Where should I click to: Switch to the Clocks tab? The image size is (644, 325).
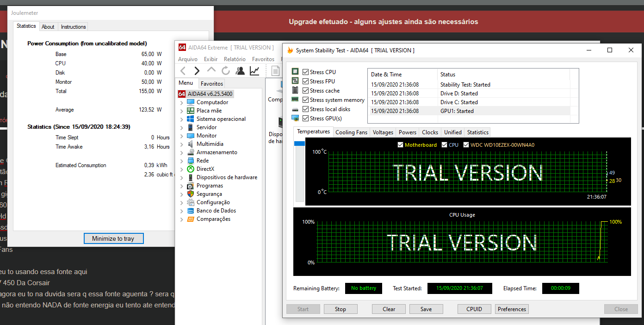[x=430, y=132]
